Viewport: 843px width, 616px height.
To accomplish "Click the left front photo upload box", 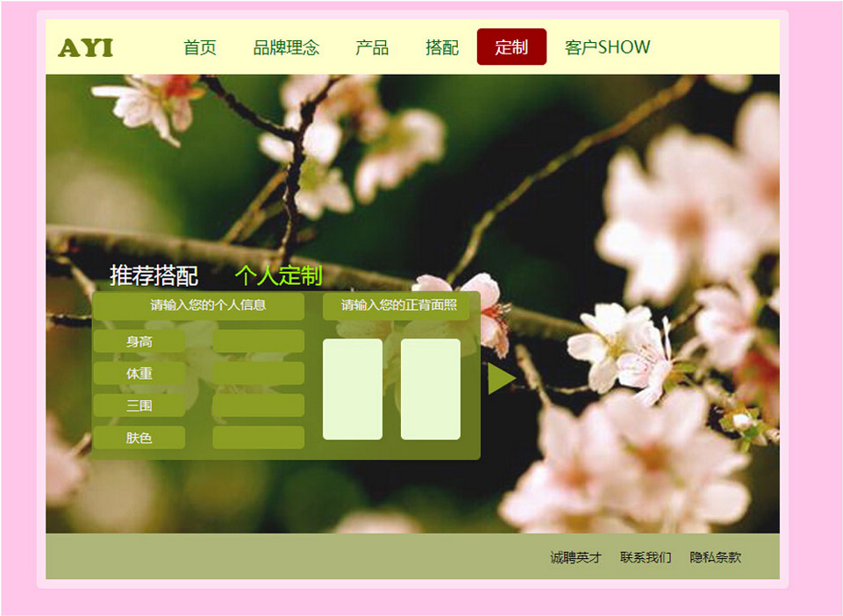I will [353, 389].
